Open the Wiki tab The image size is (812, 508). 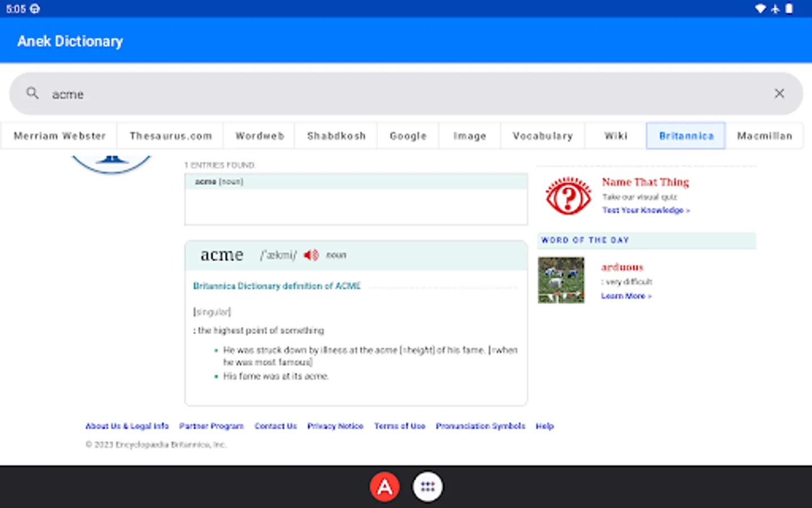[616, 136]
